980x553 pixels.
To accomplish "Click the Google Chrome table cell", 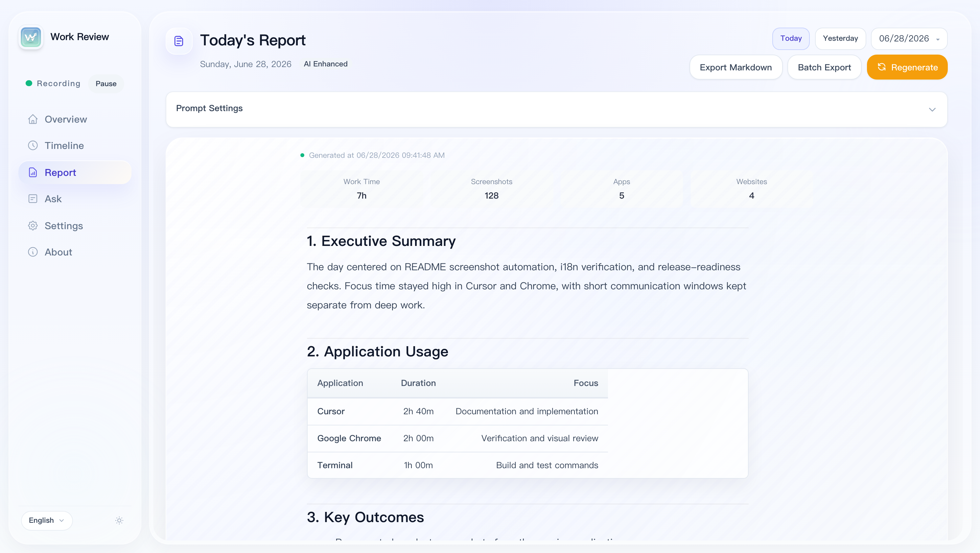I will click(349, 439).
